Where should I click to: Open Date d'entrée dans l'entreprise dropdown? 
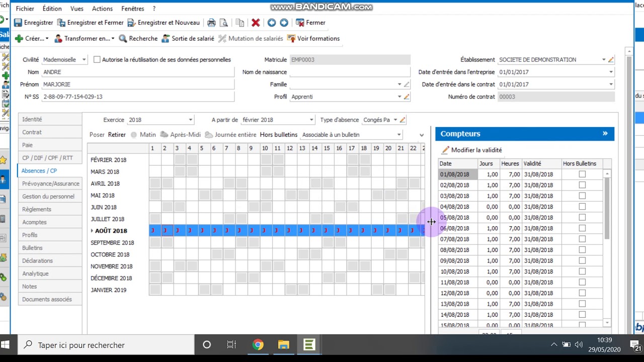coord(611,72)
